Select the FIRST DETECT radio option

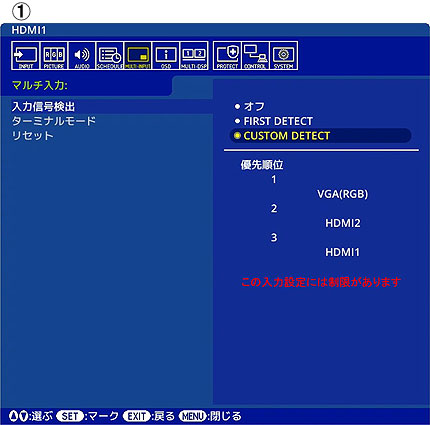pos(274,121)
